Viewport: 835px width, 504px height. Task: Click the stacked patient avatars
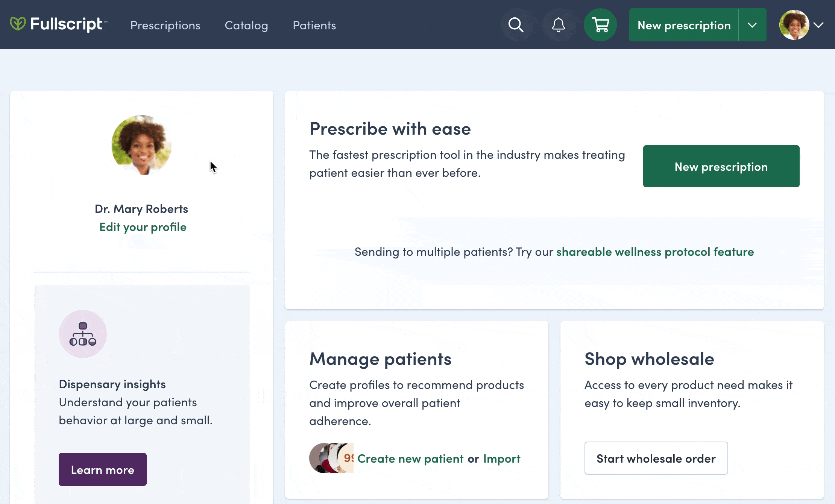(x=331, y=458)
